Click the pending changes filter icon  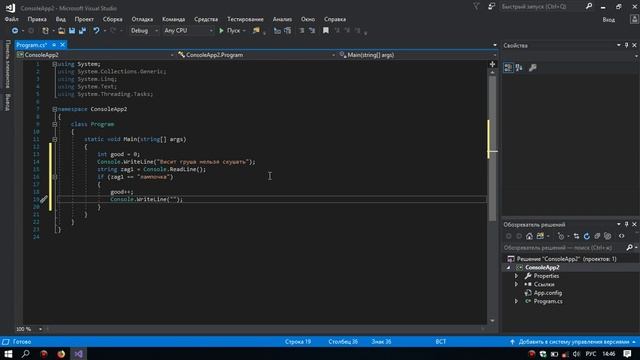(561, 236)
